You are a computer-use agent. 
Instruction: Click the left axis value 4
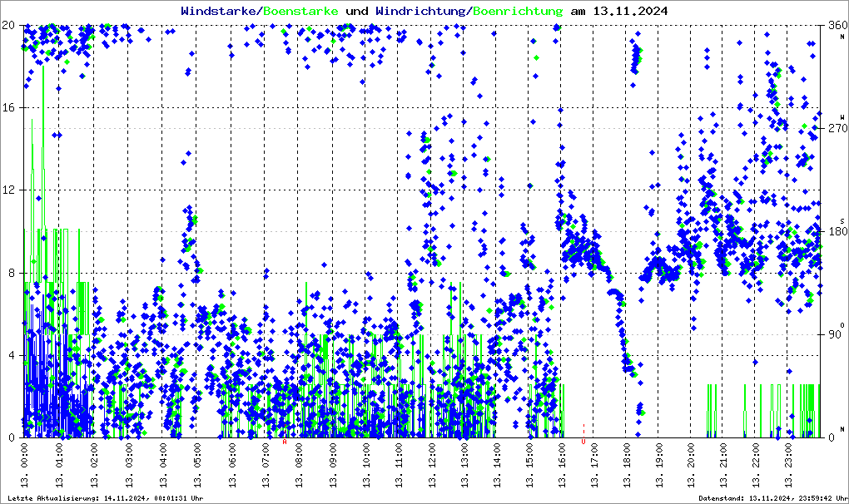(12, 356)
